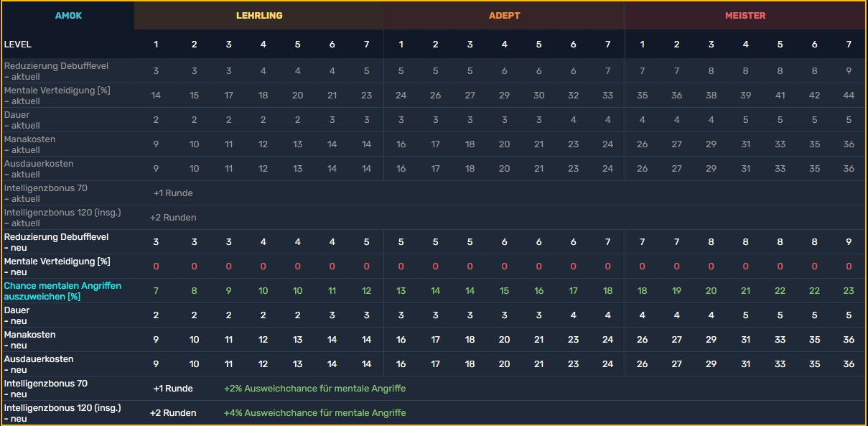This screenshot has height=426, width=868.
Task: Click '+2% Ausweichchance für mentale Angriffe' text
Action: coord(314,388)
